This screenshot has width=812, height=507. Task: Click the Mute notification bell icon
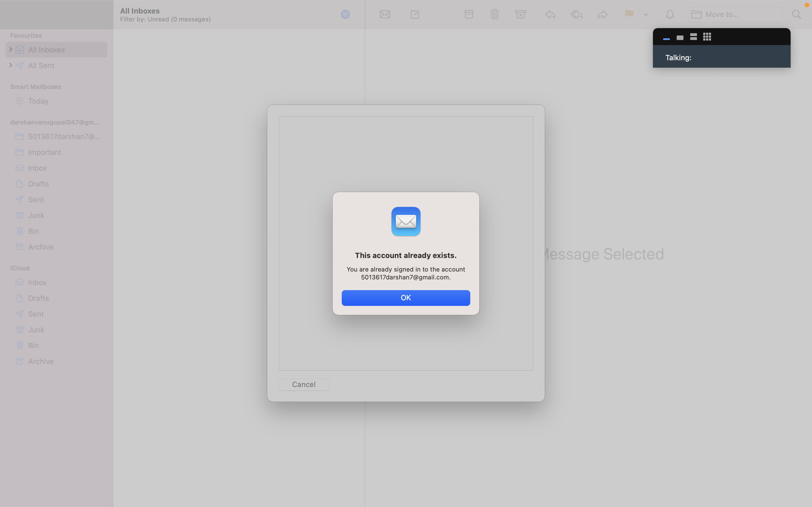pyautogui.click(x=670, y=14)
